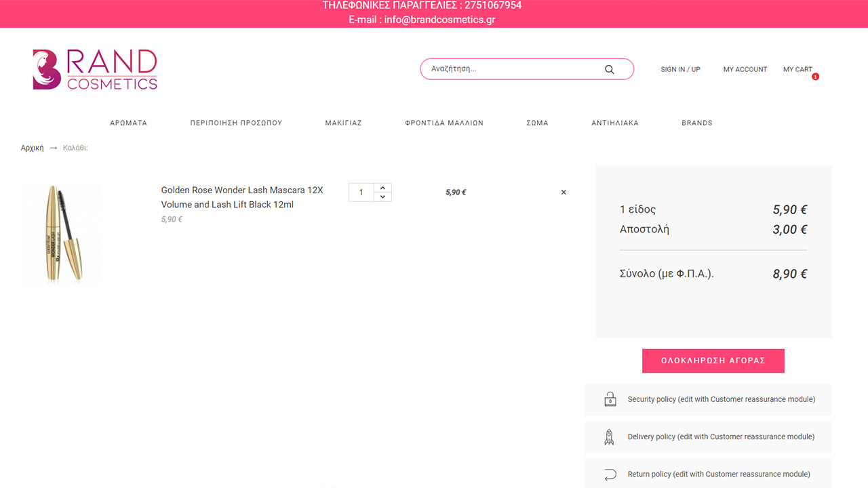Screen dimensions: 868x488
Task: Open the BRANDS menu item
Action: 696,123
